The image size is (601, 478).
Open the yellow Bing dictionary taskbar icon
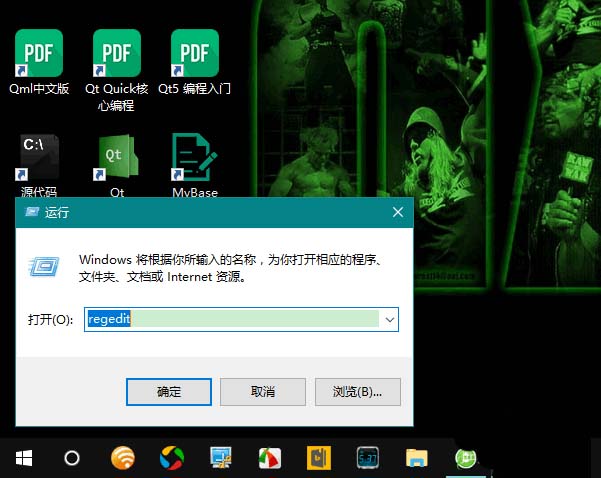[x=319, y=458]
